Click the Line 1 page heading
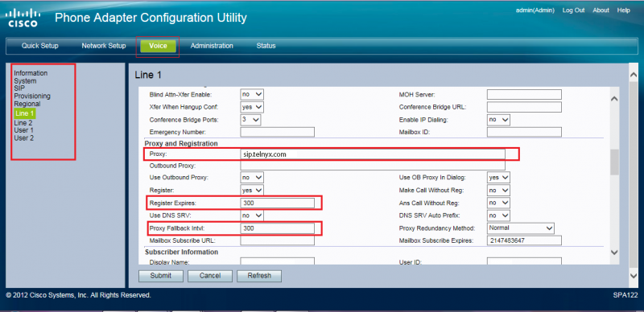The width and height of the screenshot is (644, 312). click(148, 75)
